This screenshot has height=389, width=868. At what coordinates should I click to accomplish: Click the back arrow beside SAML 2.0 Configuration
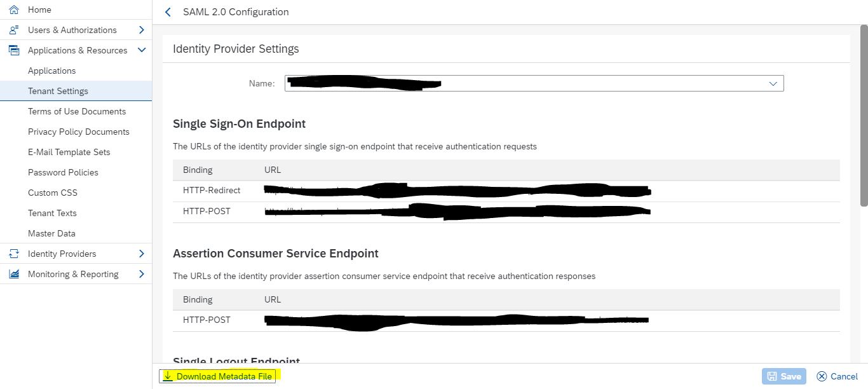(167, 11)
